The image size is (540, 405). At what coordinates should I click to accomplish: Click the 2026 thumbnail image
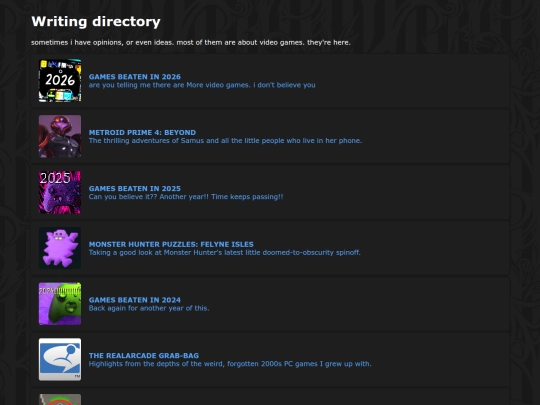pos(60,81)
